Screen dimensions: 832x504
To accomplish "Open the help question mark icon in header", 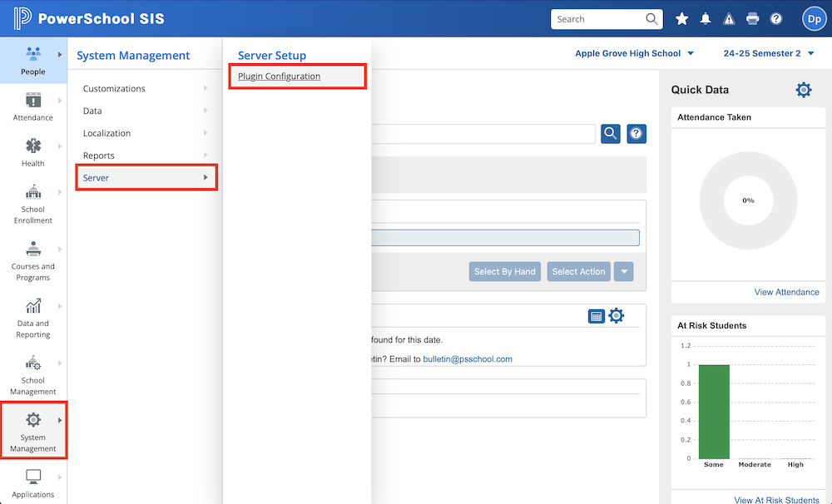I will click(x=776, y=19).
